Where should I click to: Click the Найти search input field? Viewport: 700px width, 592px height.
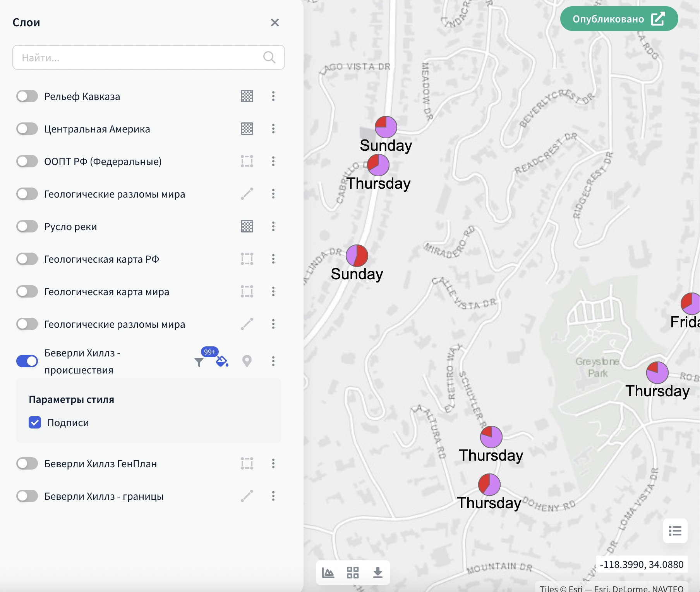[x=139, y=57]
